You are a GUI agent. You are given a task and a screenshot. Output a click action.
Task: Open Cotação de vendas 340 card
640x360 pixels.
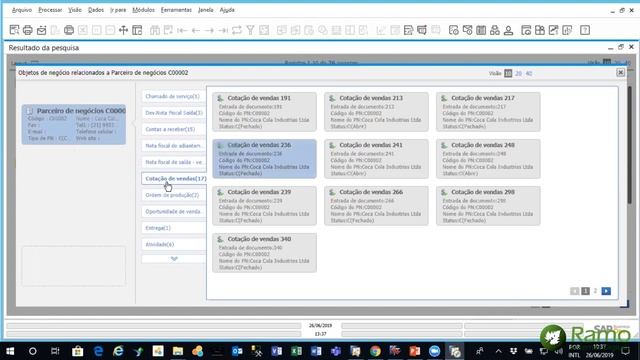(264, 253)
